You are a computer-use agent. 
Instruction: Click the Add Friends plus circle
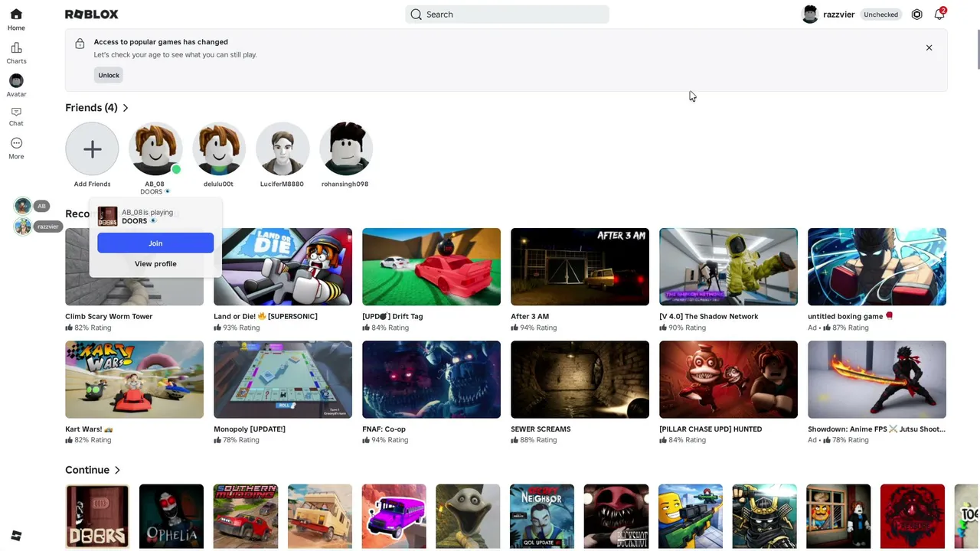pyautogui.click(x=92, y=148)
